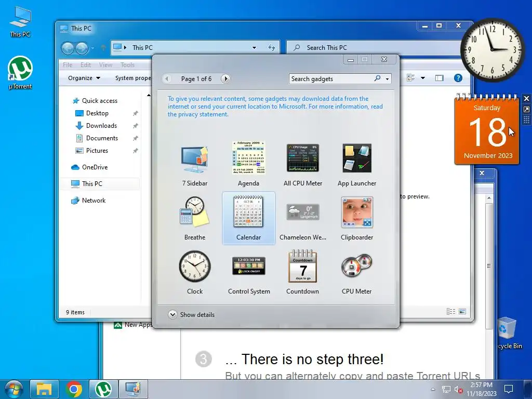Enlarge the desktop calendar gadget
532x399 pixels.
[x=527, y=109]
